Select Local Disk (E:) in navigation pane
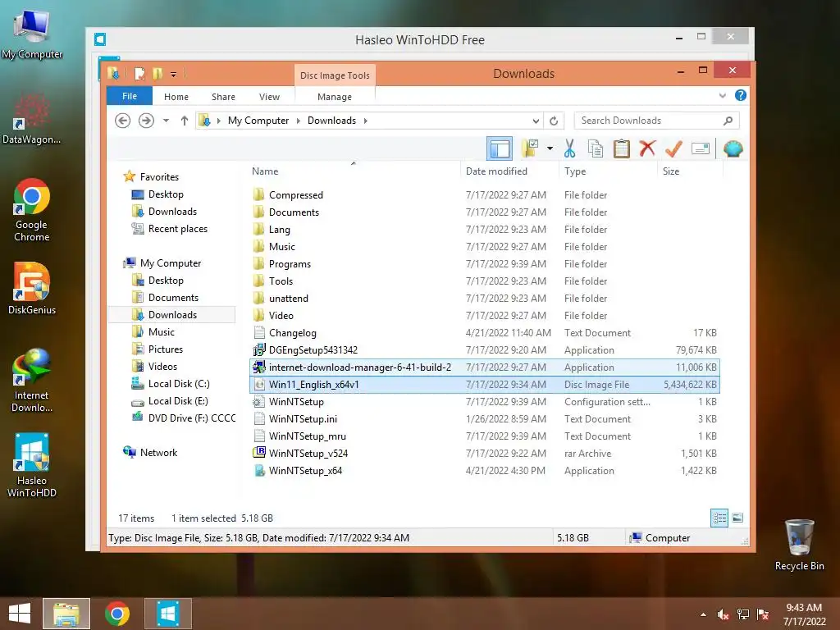The height and width of the screenshot is (630, 840). 178,400
